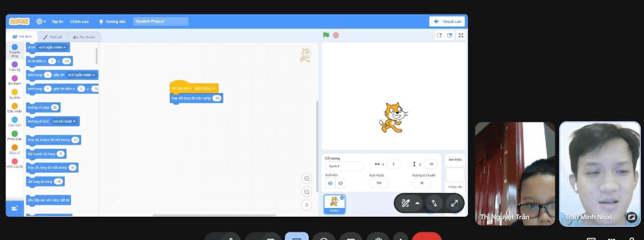Viewport: 644px width, 240px height.
Task: Open vị trí ngẫu nhiên dropdown in đi tới block
Action: coord(52,47)
